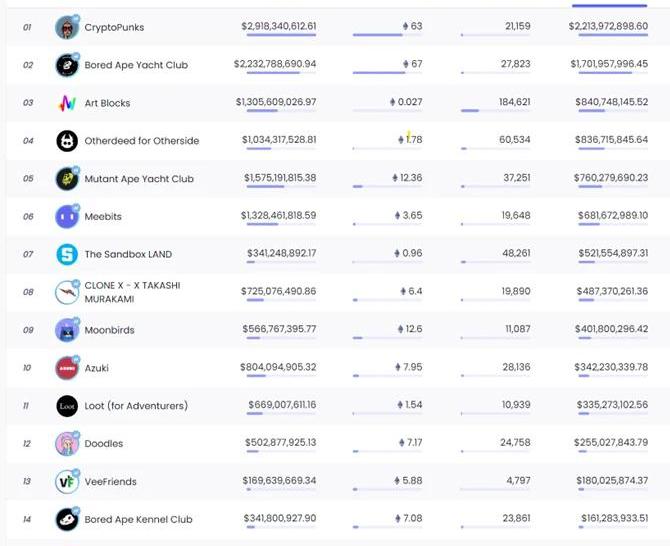Open the Mutant Ape Yacht Club avatar
The image size is (670, 546).
pyautogui.click(x=67, y=179)
